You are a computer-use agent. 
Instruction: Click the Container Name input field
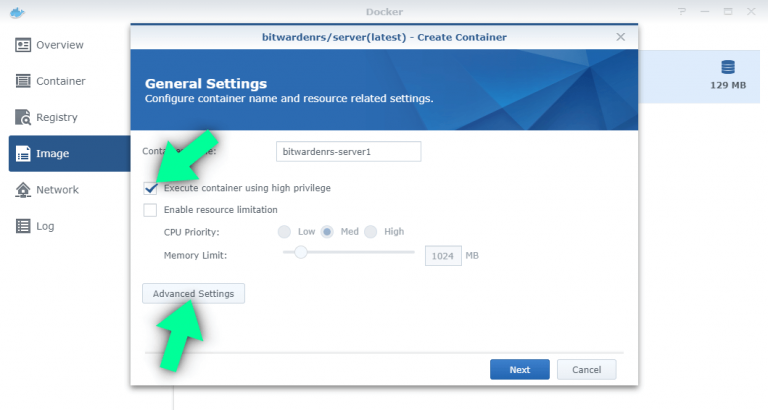coord(348,151)
